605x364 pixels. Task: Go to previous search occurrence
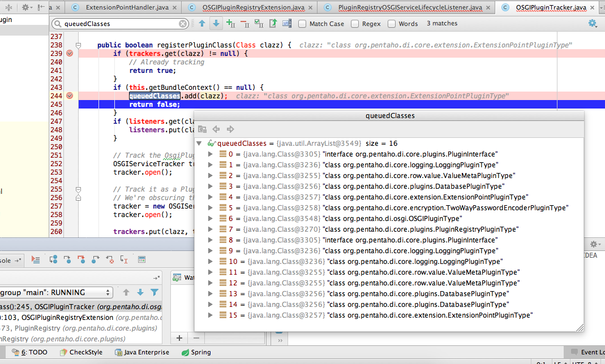[x=202, y=24]
